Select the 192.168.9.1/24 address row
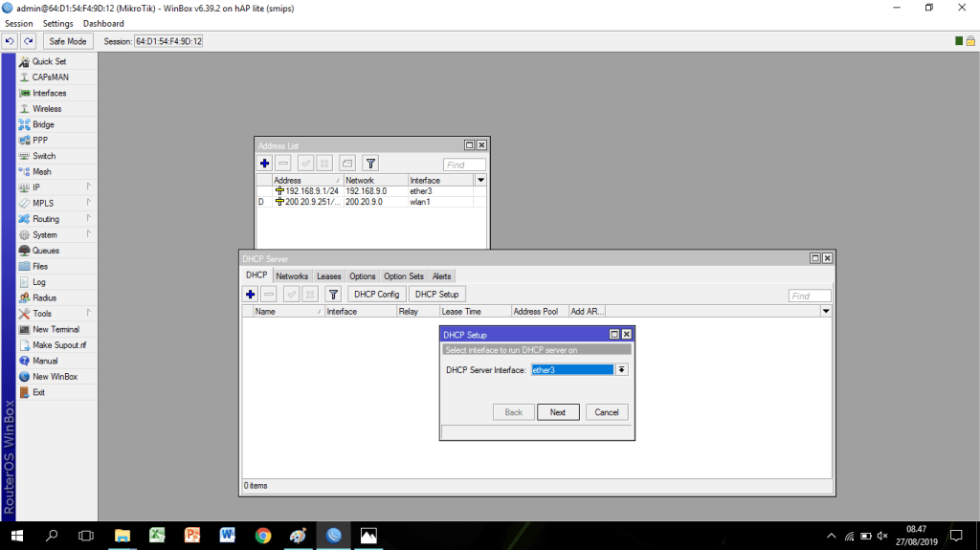980x550 pixels. pyautogui.click(x=304, y=191)
